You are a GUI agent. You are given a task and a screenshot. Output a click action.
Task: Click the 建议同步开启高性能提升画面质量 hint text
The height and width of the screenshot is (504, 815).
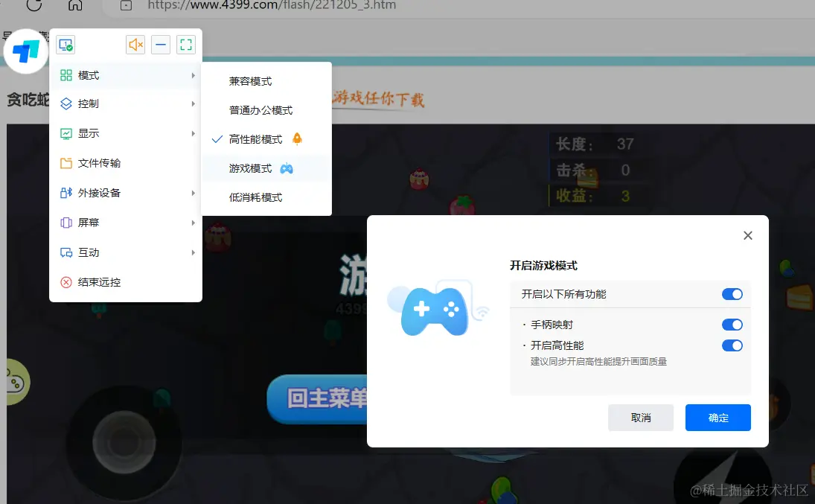point(598,362)
